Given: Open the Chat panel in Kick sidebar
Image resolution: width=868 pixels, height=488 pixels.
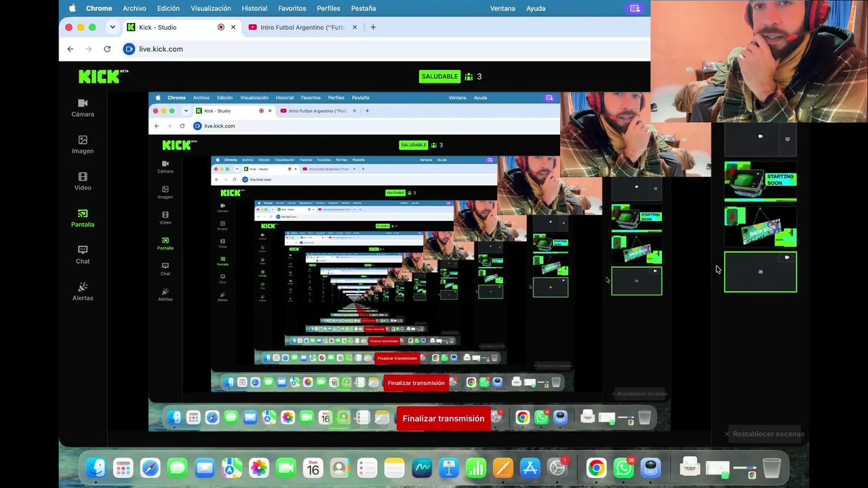Looking at the screenshot, I should [83, 254].
